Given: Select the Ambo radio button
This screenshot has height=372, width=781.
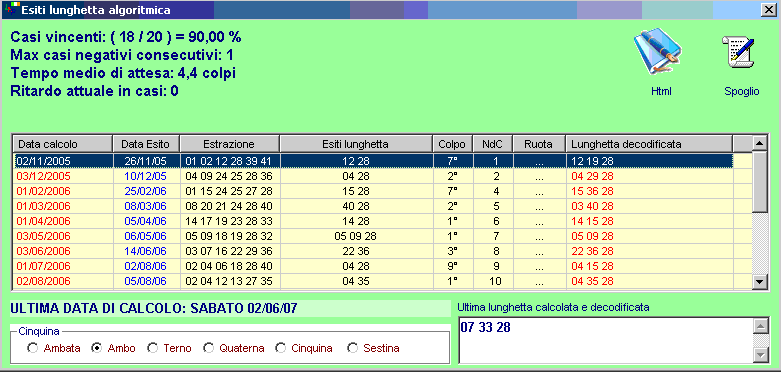Looking at the screenshot, I should click(x=96, y=348).
